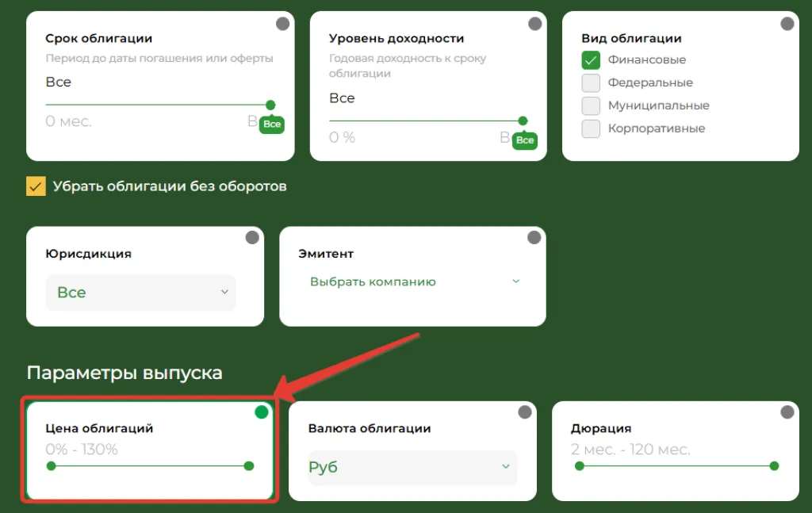Click the chevron in the Руб dropdown

click(506, 466)
